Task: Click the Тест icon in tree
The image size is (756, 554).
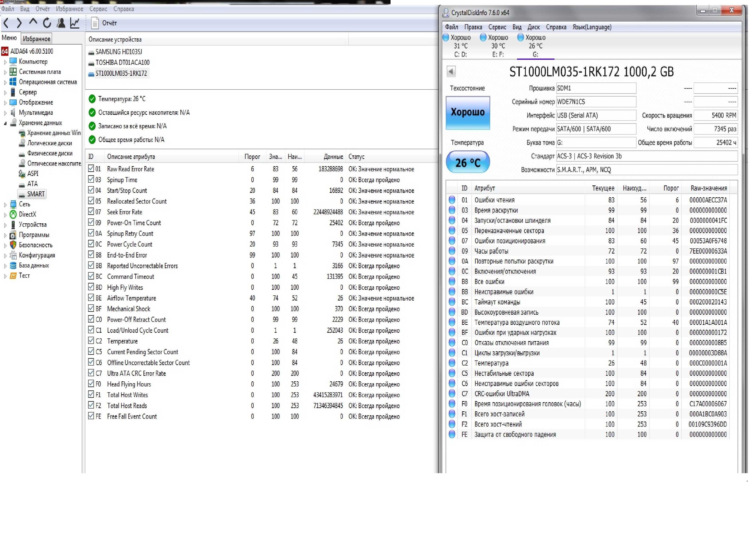Action: click(x=13, y=276)
